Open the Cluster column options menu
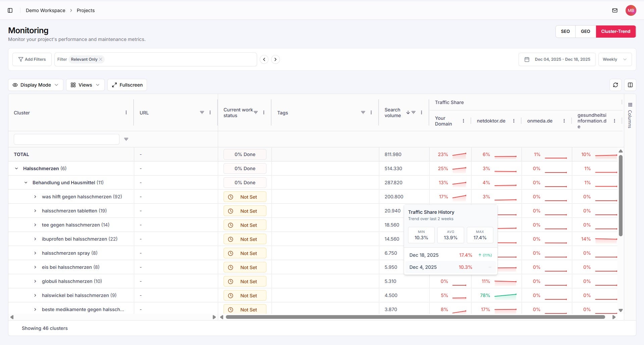 (126, 112)
